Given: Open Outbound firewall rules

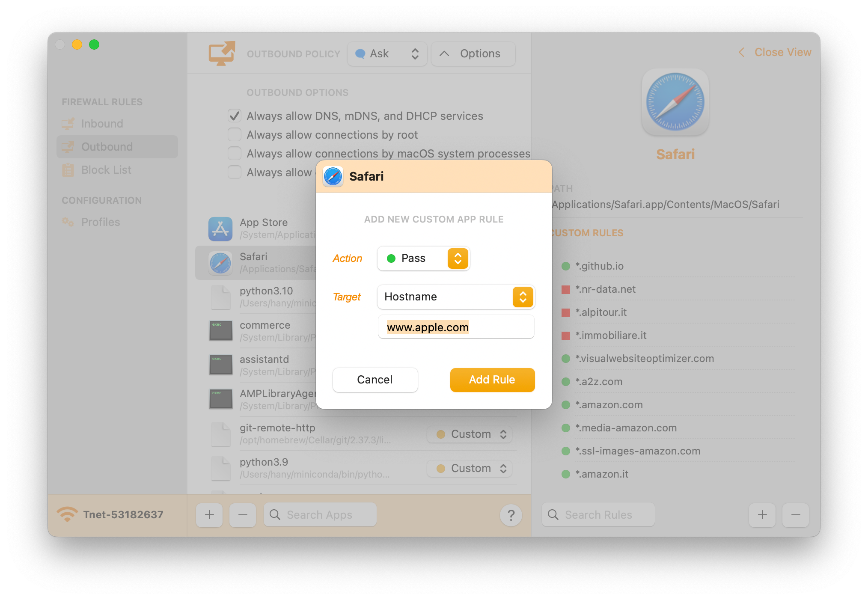Looking at the screenshot, I should tap(117, 147).
